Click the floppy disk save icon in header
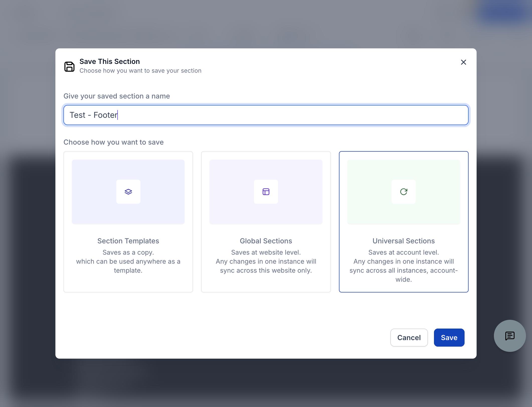This screenshot has height=407, width=532. [x=69, y=67]
